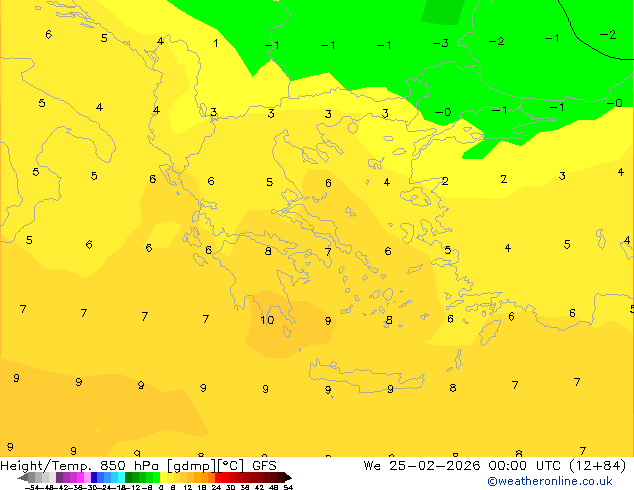The image size is (634, 490).
Task: Select the yellow legend swatch above 0
Action: tap(163, 477)
